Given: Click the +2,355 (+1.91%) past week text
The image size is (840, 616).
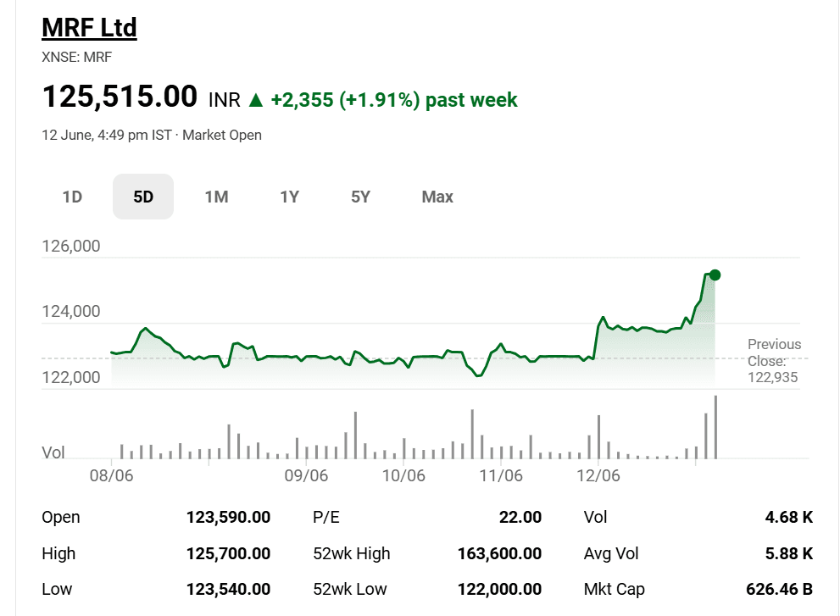Looking at the screenshot, I should click(x=394, y=100).
